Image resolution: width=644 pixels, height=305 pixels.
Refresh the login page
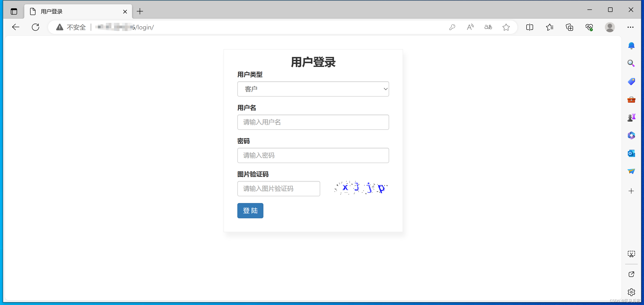click(x=35, y=27)
